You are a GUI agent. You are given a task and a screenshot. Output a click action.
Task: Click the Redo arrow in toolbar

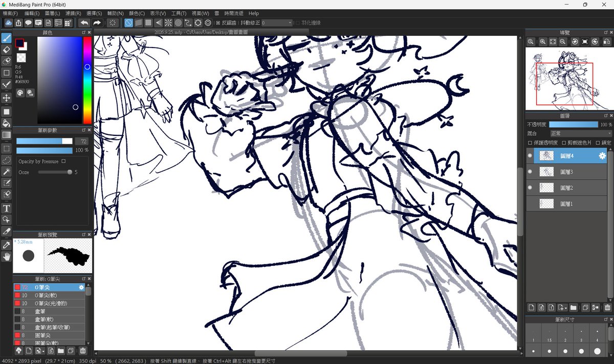point(97,23)
